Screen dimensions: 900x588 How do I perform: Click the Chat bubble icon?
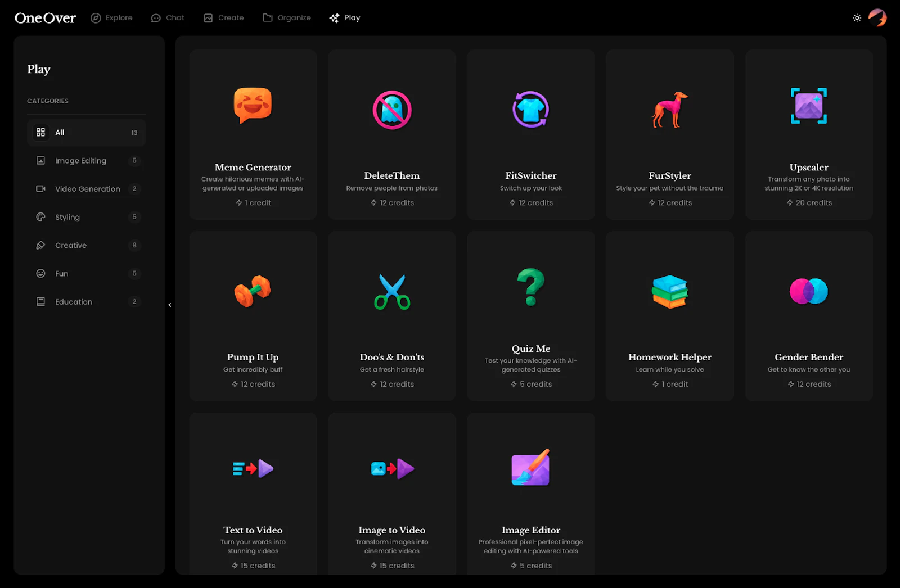[156, 18]
